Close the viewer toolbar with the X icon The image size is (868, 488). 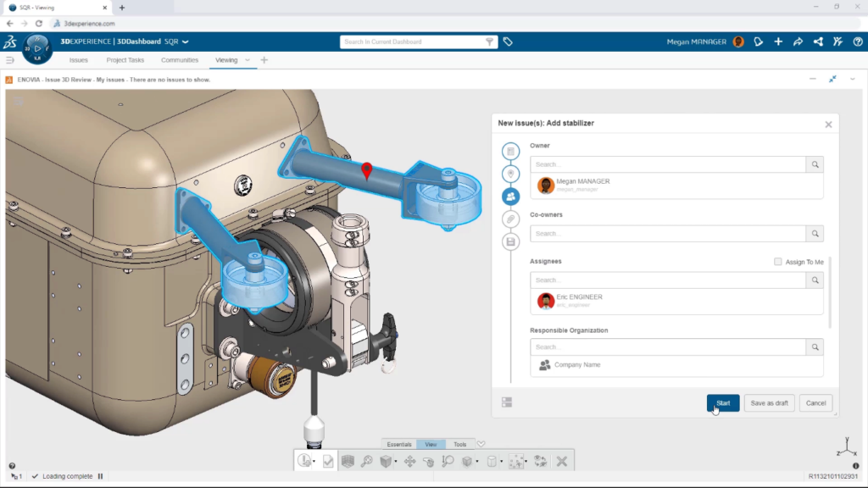click(561, 460)
